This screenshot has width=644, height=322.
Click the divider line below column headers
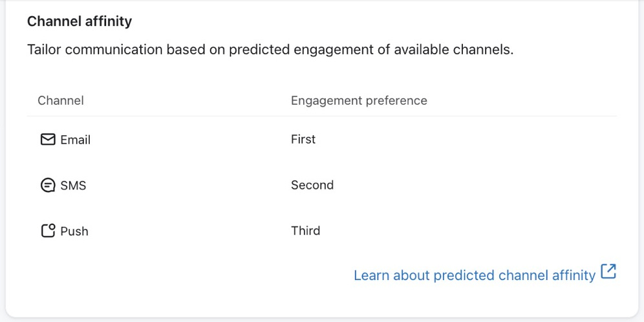[322, 116]
